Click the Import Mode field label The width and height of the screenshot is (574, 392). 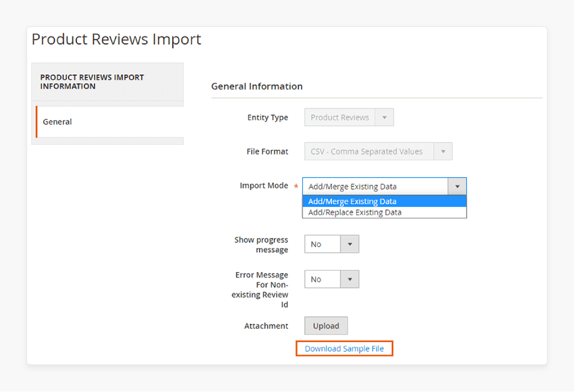tap(264, 186)
